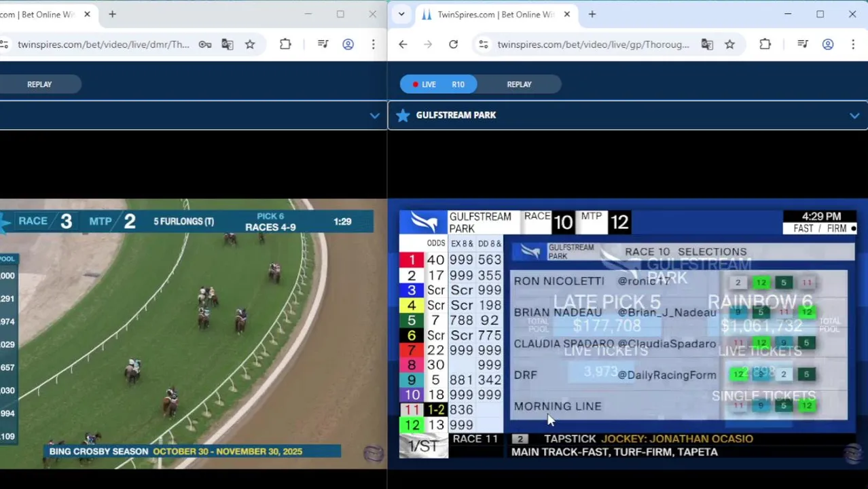The height and width of the screenshot is (489, 868).
Task: Bookmark page with star in right window
Action: point(729,44)
